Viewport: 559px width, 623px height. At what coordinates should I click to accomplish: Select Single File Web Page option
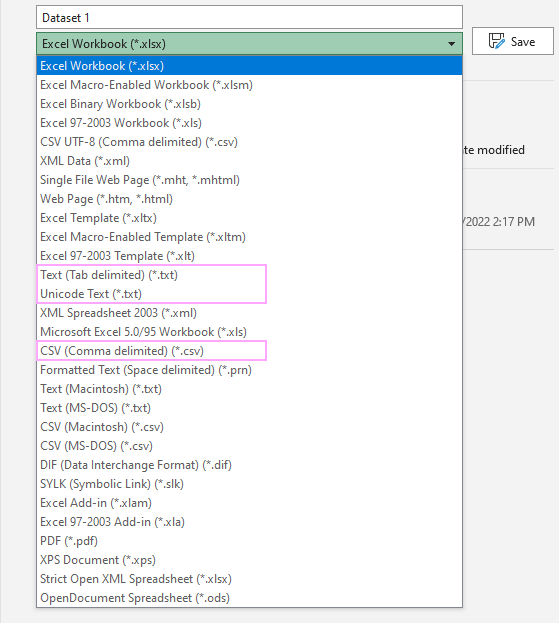coord(250,180)
